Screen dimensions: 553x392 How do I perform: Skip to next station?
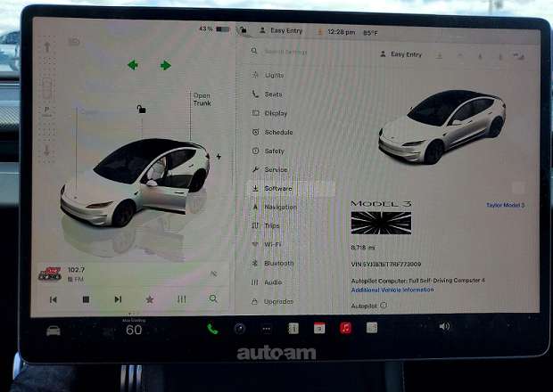(118, 299)
